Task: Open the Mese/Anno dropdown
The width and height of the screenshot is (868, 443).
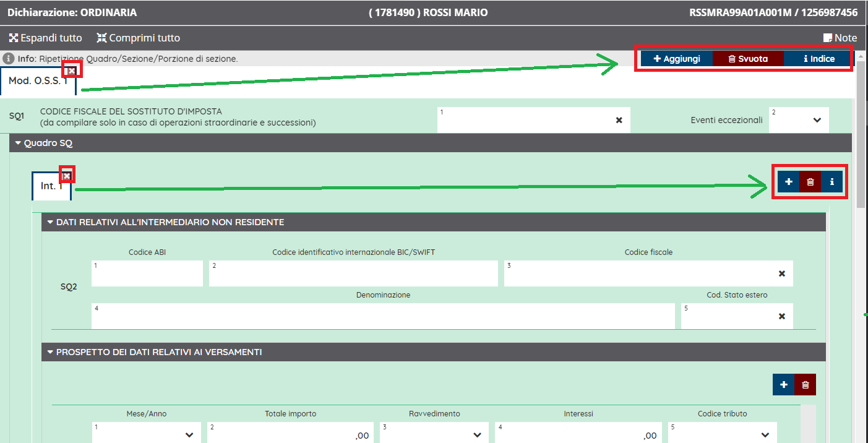Action: (x=189, y=435)
